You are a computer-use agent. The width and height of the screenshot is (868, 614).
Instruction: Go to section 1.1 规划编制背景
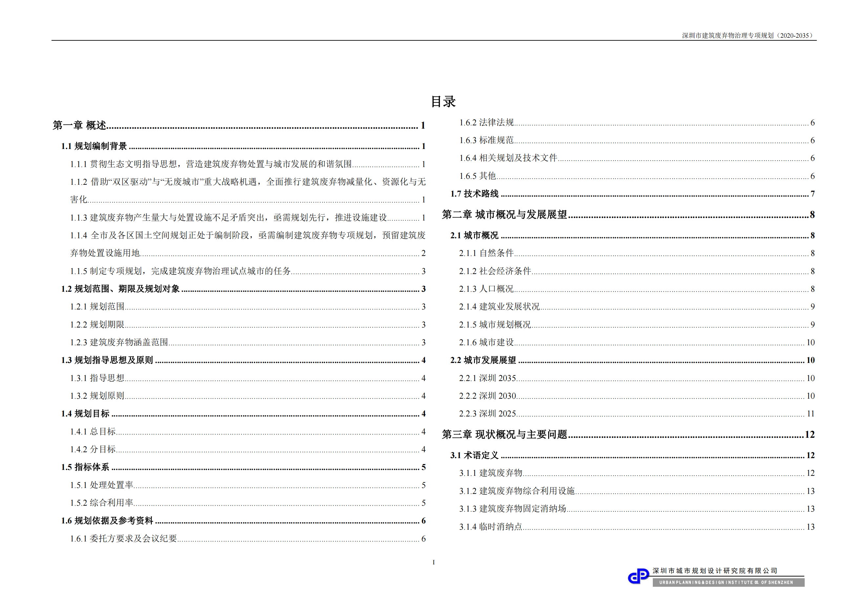tap(243, 146)
